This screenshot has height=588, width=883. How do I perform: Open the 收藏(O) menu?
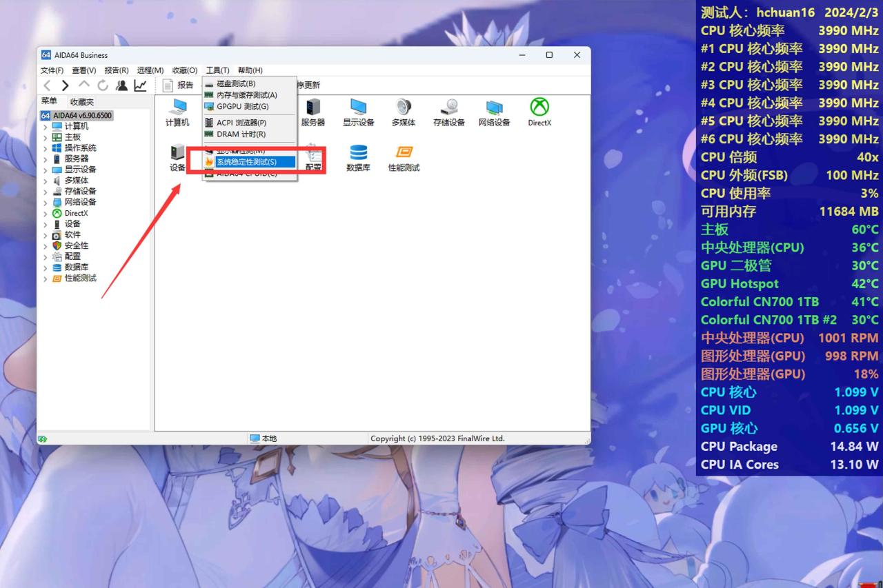tap(185, 70)
